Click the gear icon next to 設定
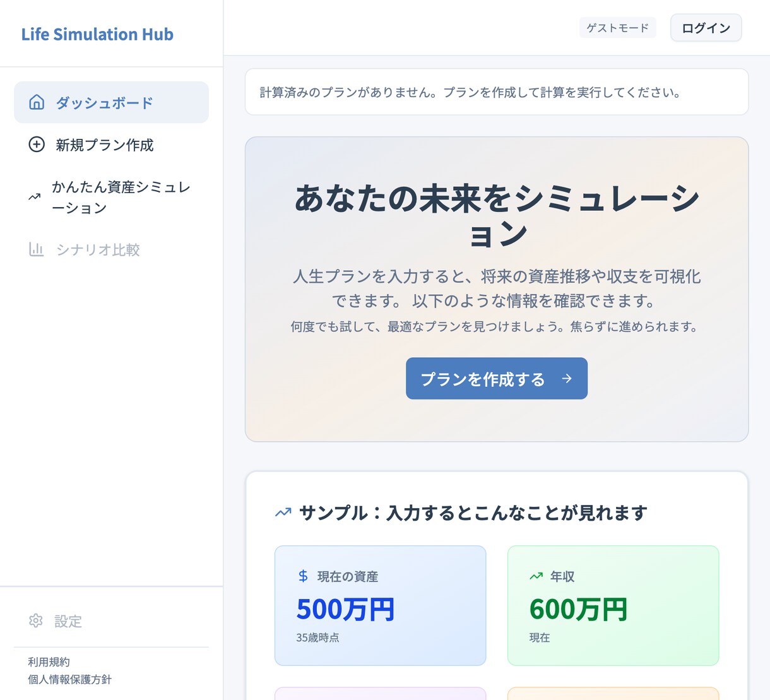 pos(36,620)
